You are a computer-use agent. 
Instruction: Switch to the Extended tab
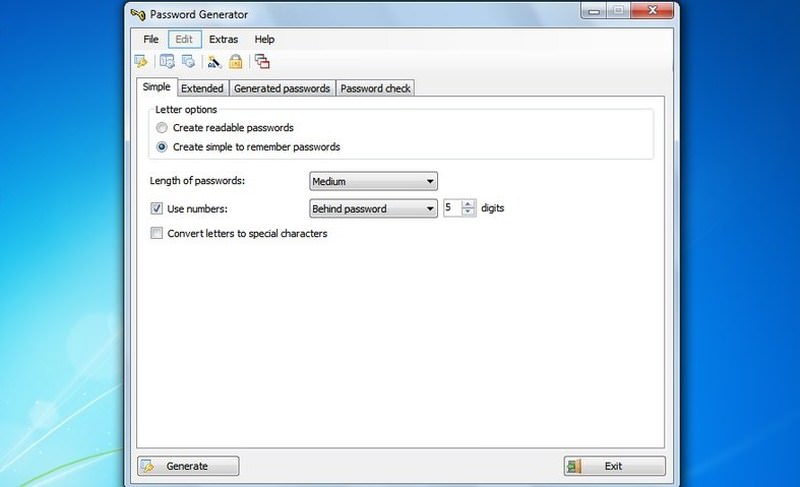point(203,88)
